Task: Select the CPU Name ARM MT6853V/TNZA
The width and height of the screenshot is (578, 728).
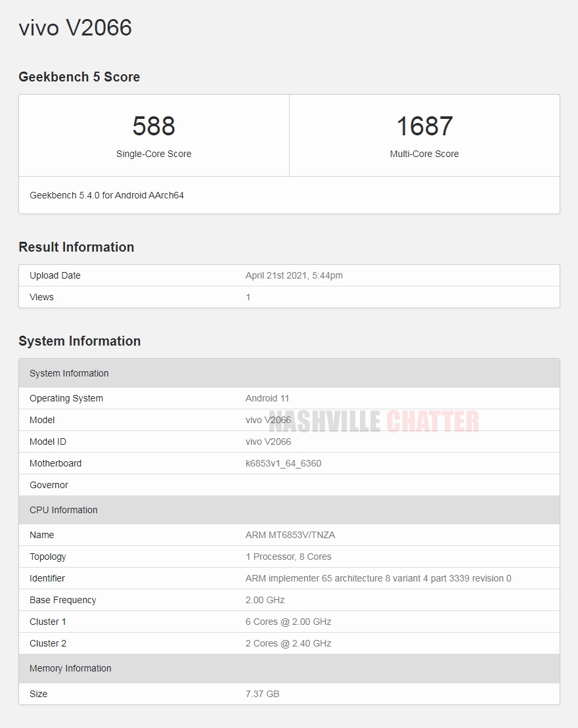Action: point(290,535)
